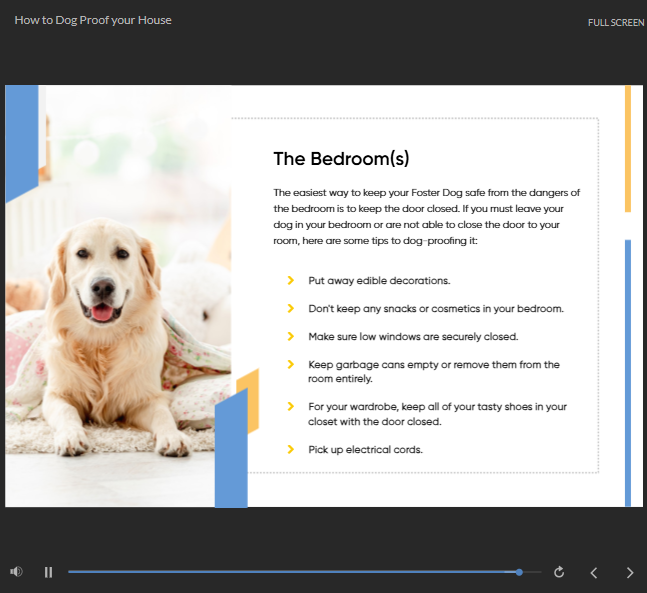The height and width of the screenshot is (593, 647).
Task: Click the blue vertical bar on slide's right edge
Action: click(x=627, y=370)
